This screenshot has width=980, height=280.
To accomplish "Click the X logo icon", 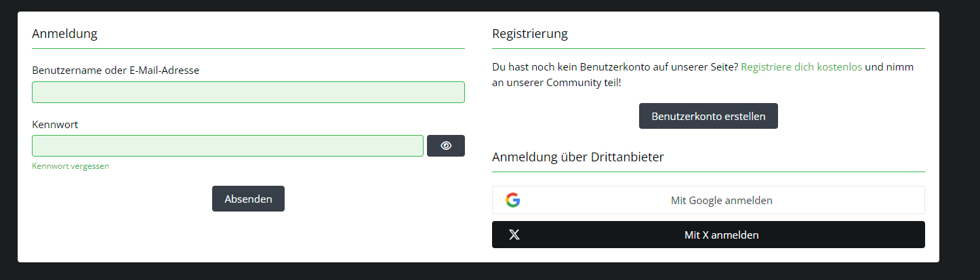I will [x=514, y=235].
